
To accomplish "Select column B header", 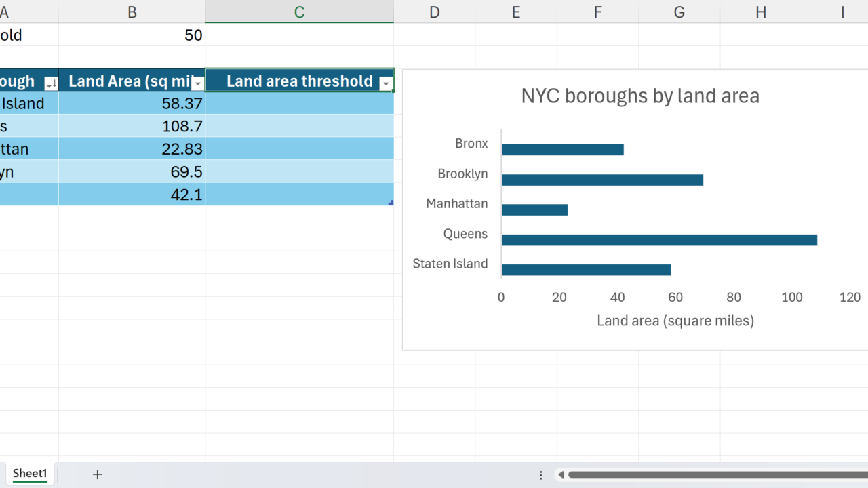I will [x=132, y=12].
